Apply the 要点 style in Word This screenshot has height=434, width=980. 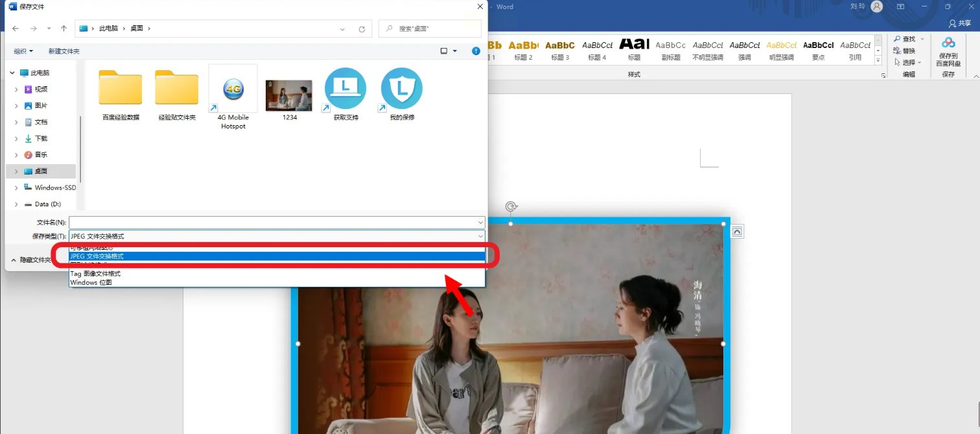coord(818,51)
